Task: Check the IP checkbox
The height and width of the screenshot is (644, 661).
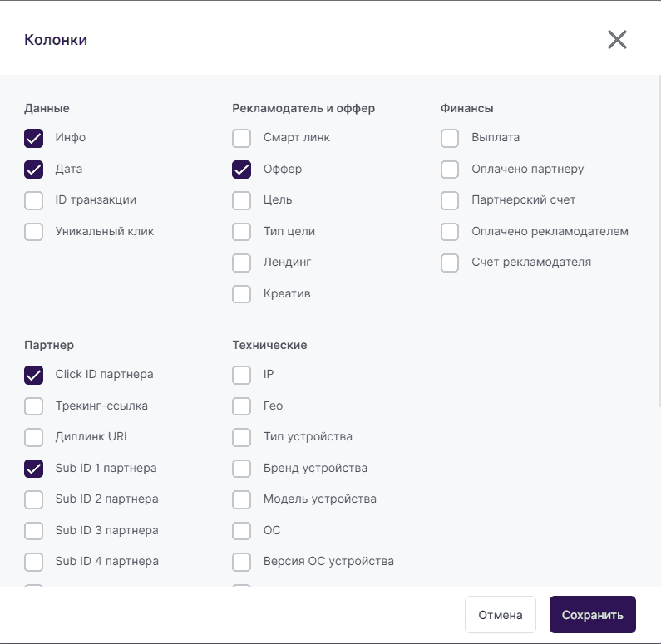Action: [x=242, y=375]
